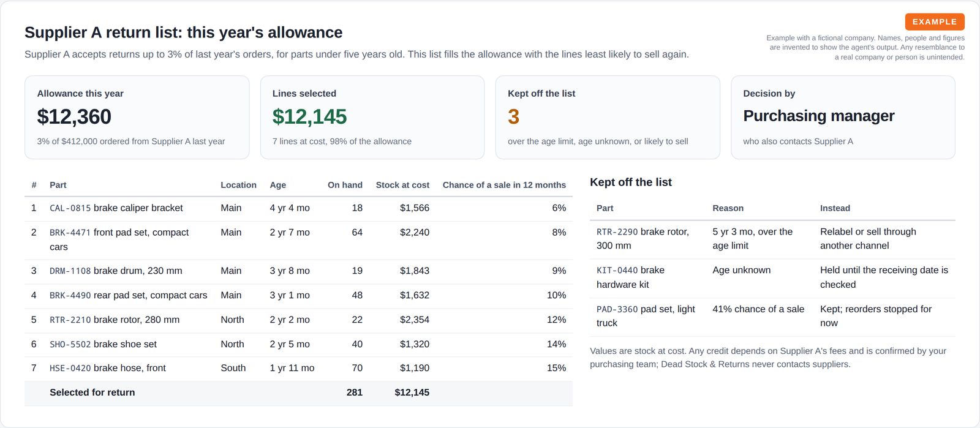Click "Held until the receiving date is checked"
Viewport: 980px width, 428px height.
click(884, 277)
